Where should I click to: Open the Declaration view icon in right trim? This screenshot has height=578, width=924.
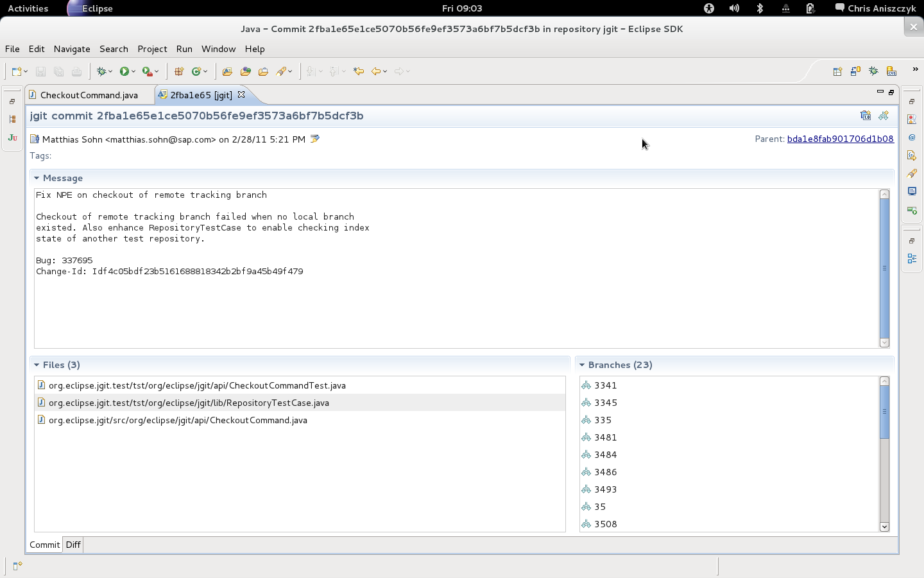912,155
